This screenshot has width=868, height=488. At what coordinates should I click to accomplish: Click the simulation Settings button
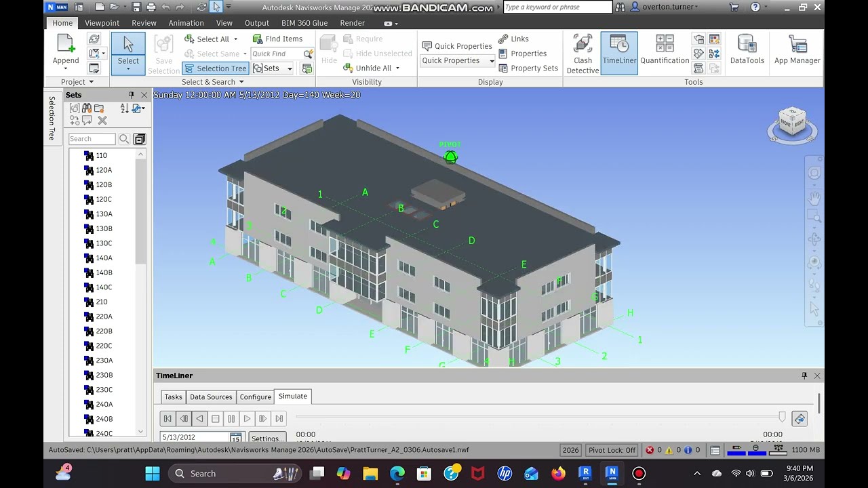[x=267, y=438]
